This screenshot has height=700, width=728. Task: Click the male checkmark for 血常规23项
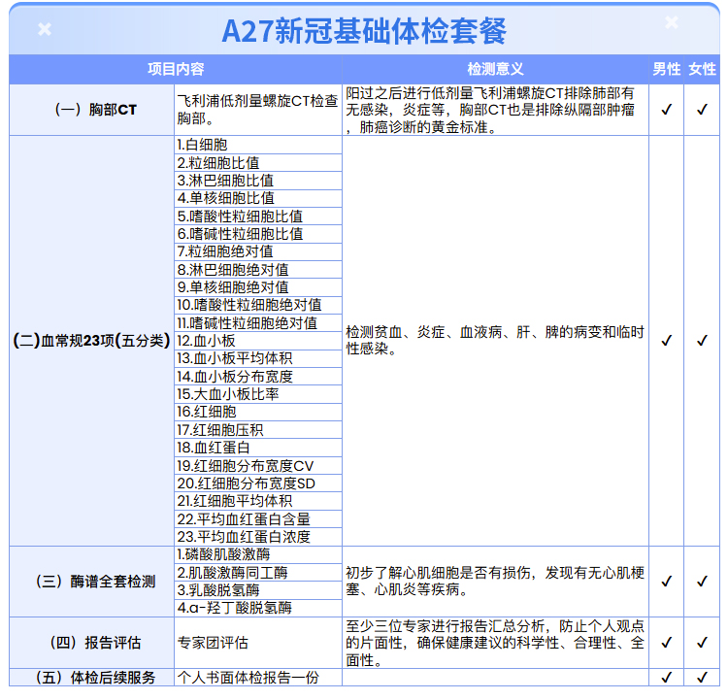[x=666, y=341]
